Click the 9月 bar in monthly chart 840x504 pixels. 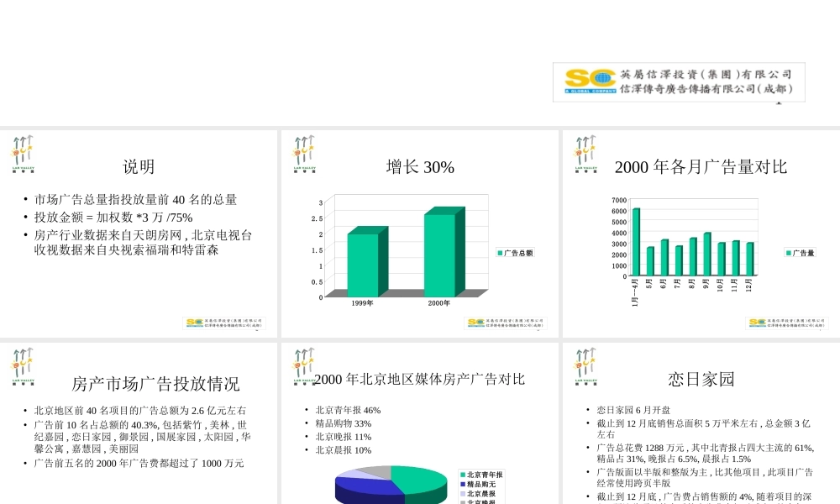pyautogui.click(x=707, y=254)
